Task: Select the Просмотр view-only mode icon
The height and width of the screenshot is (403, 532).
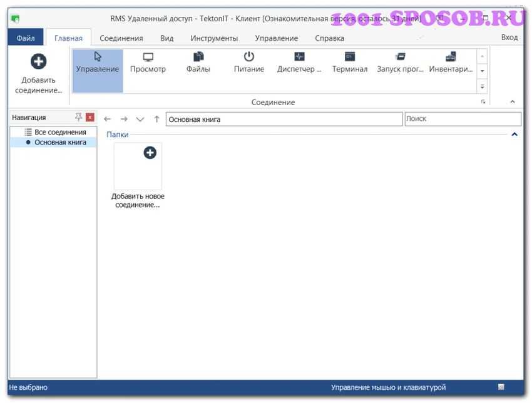Action: (148, 63)
